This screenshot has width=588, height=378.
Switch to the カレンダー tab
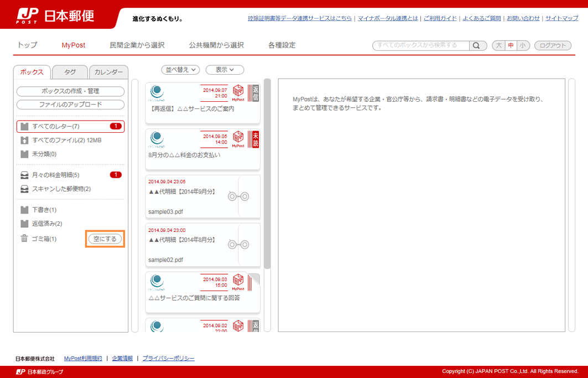108,72
